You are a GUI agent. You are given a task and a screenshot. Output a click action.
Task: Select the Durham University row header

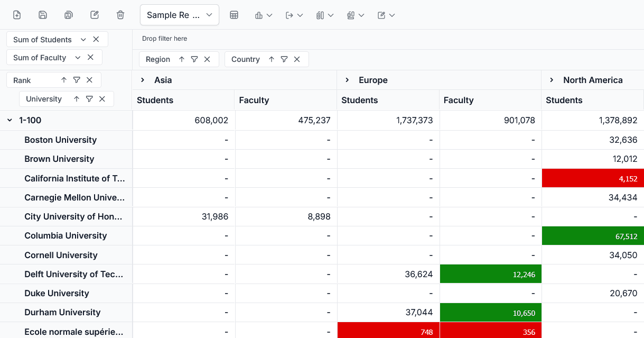[66, 313]
